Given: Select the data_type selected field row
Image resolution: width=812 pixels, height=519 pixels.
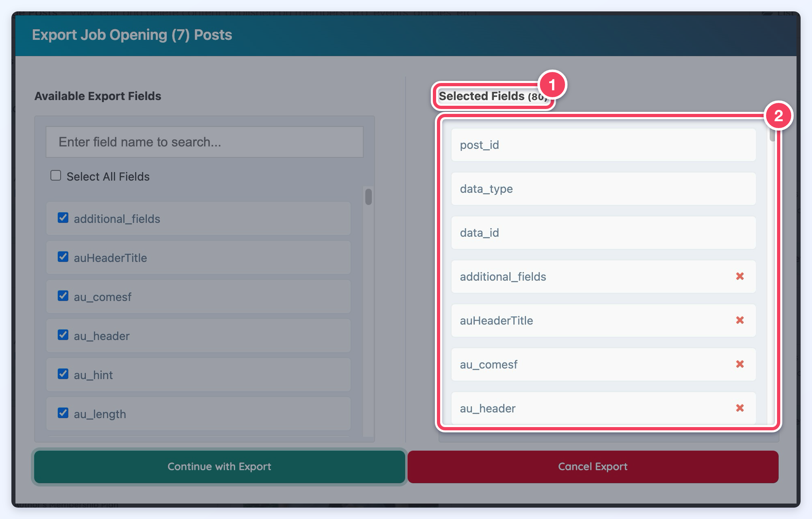Looking at the screenshot, I should pos(603,189).
